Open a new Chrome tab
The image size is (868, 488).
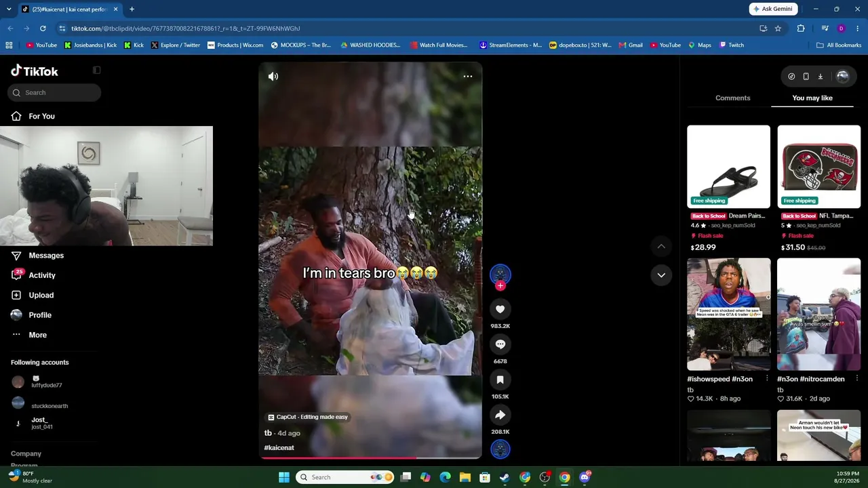click(132, 9)
